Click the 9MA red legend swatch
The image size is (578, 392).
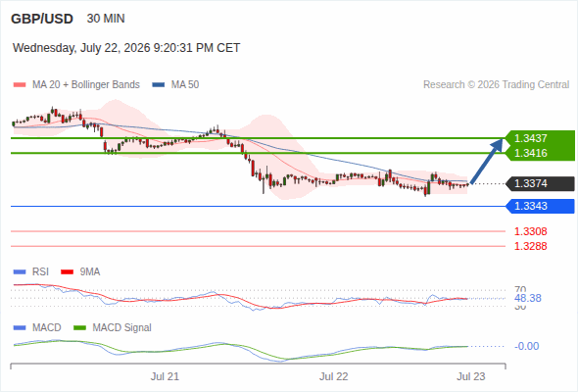[x=67, y=272]
